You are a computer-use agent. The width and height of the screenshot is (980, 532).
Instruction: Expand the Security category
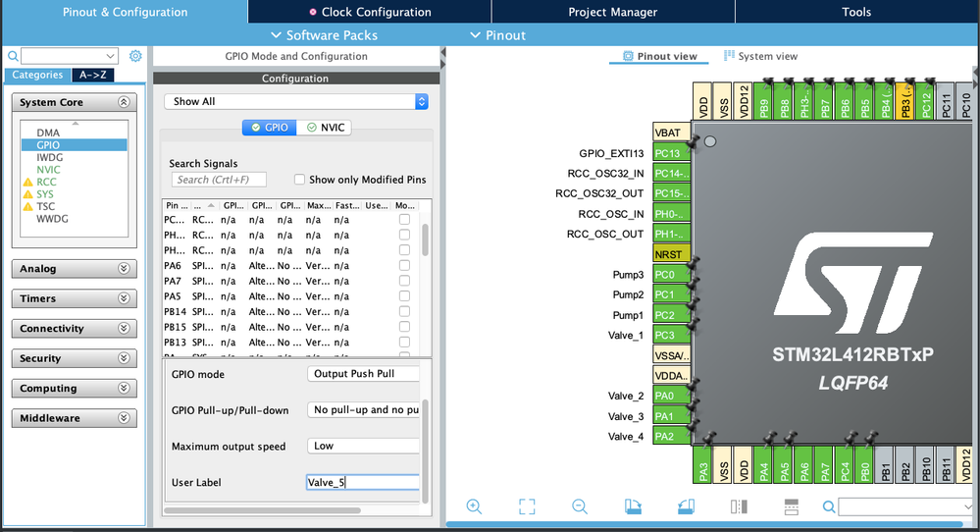(x=124, y=358)
